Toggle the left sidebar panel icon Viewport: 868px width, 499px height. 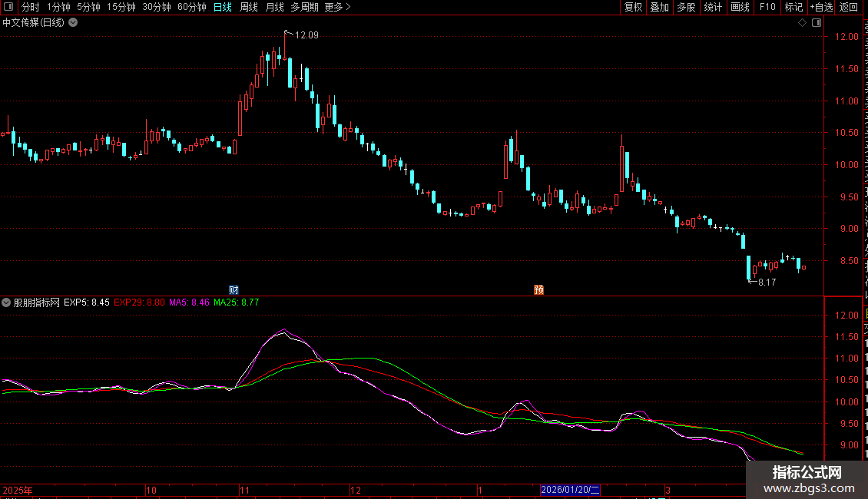(x=9, y=7)
